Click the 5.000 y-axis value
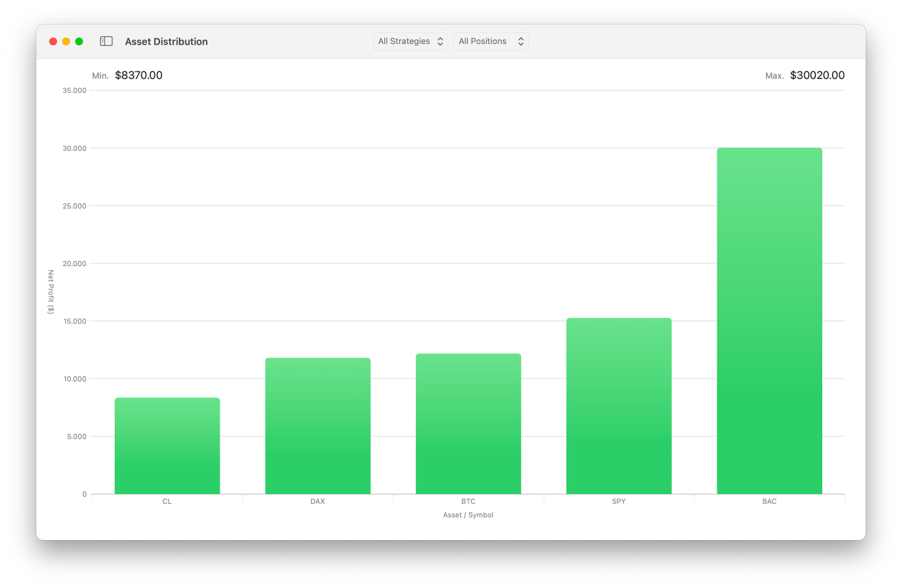The image size is (902, 588). 76,436
